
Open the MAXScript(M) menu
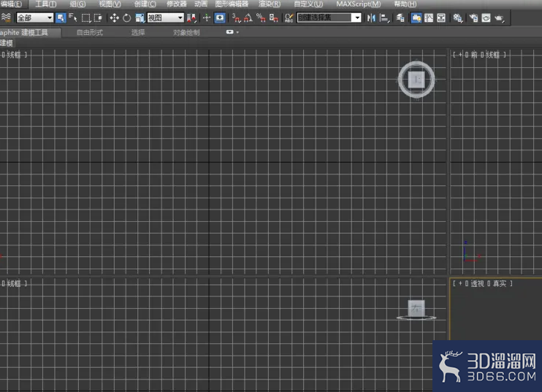tap(359, 4)
